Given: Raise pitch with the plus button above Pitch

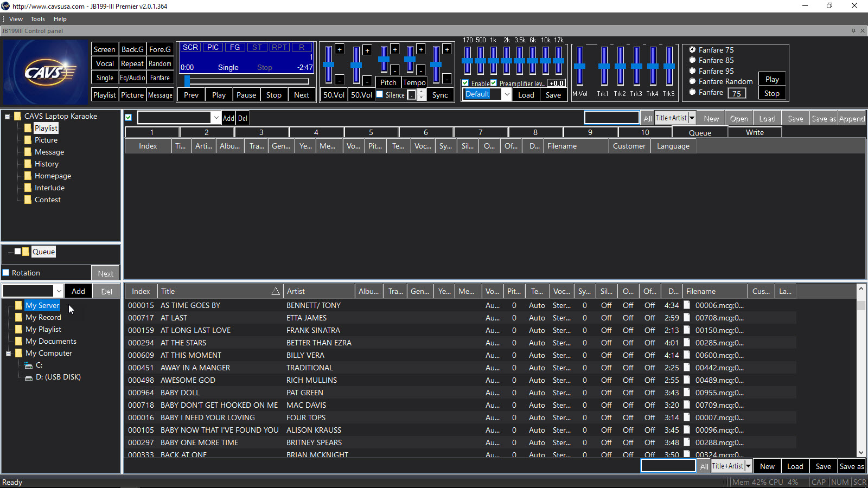Looking at the screenshot, I should coord(395,49).
